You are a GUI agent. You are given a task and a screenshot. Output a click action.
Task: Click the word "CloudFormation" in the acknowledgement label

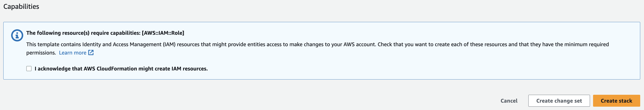[x=117, y=69]
